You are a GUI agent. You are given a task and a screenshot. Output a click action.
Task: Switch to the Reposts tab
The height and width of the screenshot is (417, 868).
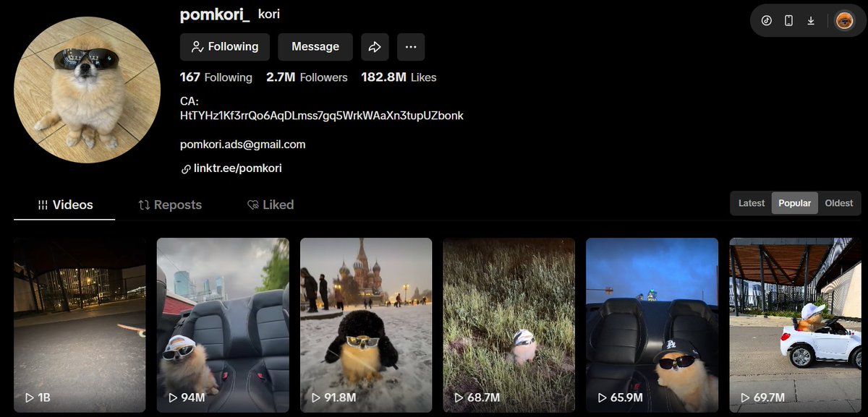click(x=170, y=205)
